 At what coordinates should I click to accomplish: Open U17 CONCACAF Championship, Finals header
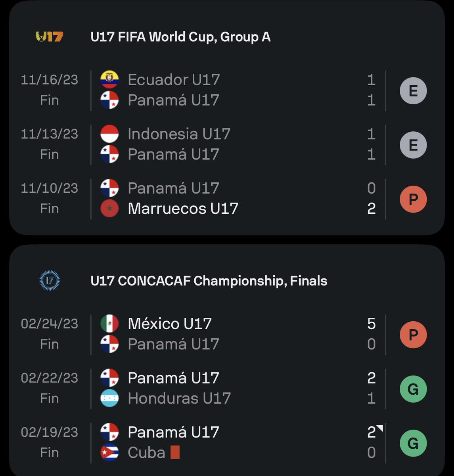(x=209, y=281)
